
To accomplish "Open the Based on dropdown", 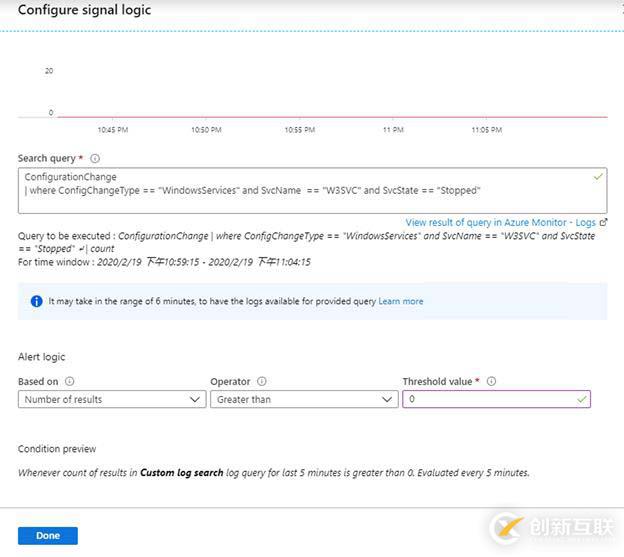I will coord(112,399).
